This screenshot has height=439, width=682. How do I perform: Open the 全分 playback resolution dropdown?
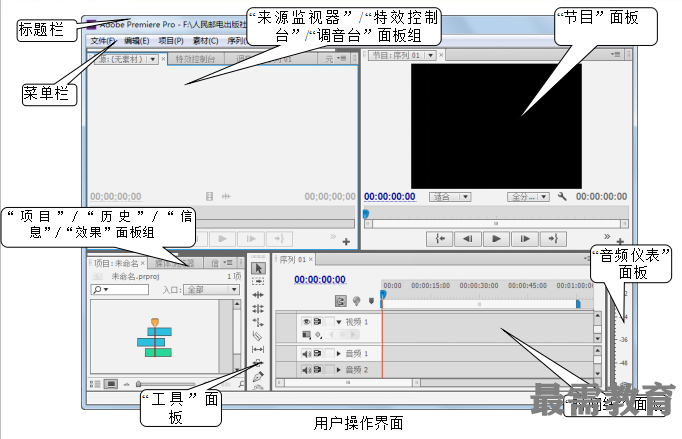[528, 197]
